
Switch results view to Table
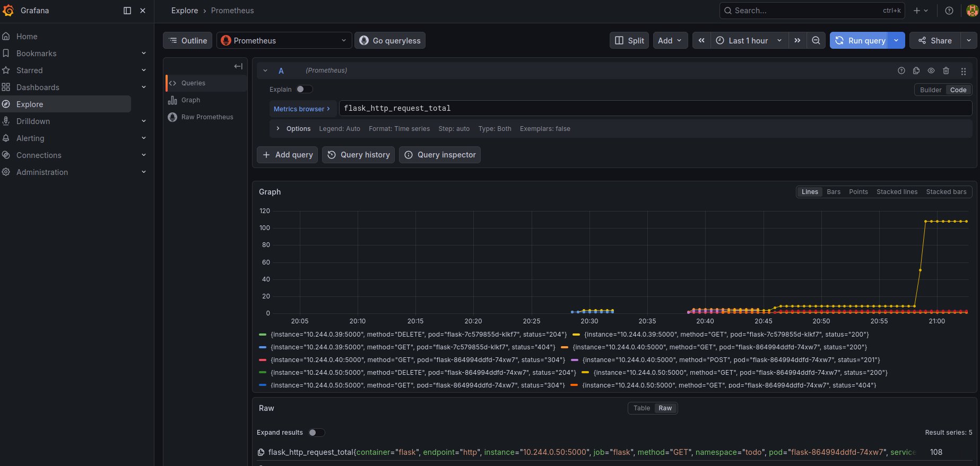(641, 408)
